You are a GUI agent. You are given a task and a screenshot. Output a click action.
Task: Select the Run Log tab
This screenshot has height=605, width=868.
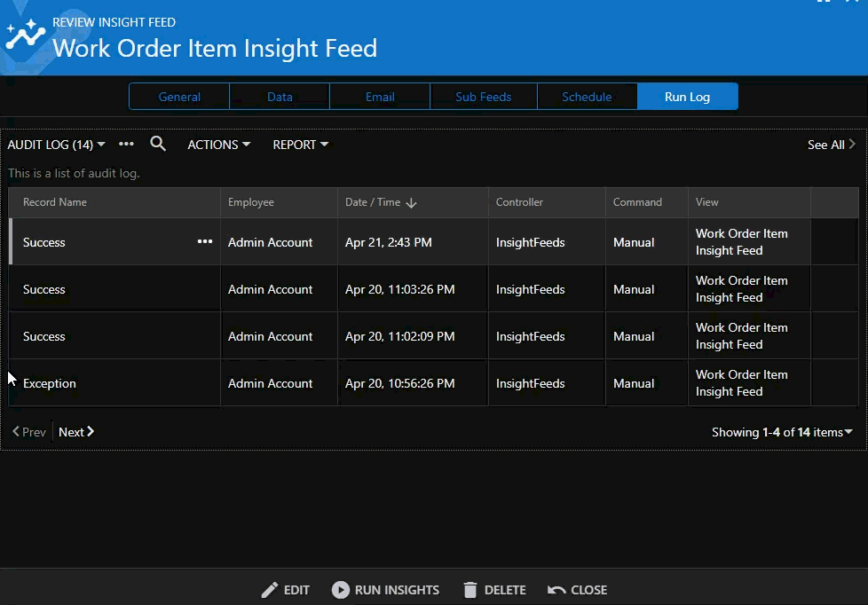click(x=688, y=97)
